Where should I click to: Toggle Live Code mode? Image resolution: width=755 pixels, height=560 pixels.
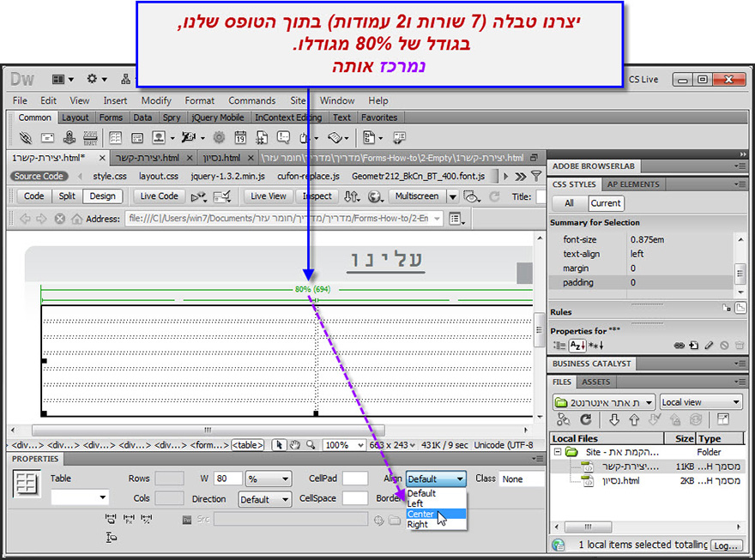coord(160,196)
